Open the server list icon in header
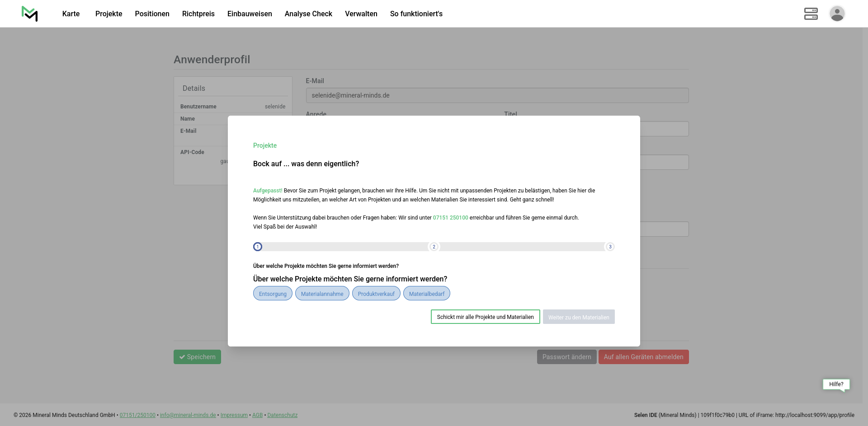Image resolution: width=868 pixels, height=426 pixels. coord(811,14)
